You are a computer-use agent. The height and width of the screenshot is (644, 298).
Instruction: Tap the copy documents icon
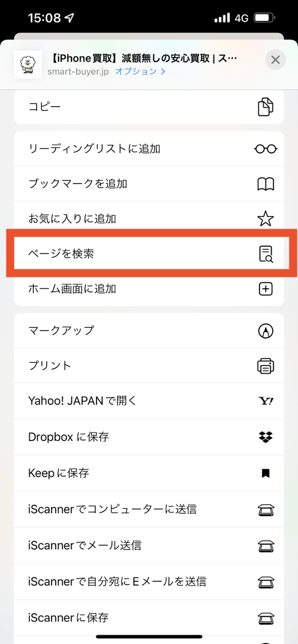266,106
